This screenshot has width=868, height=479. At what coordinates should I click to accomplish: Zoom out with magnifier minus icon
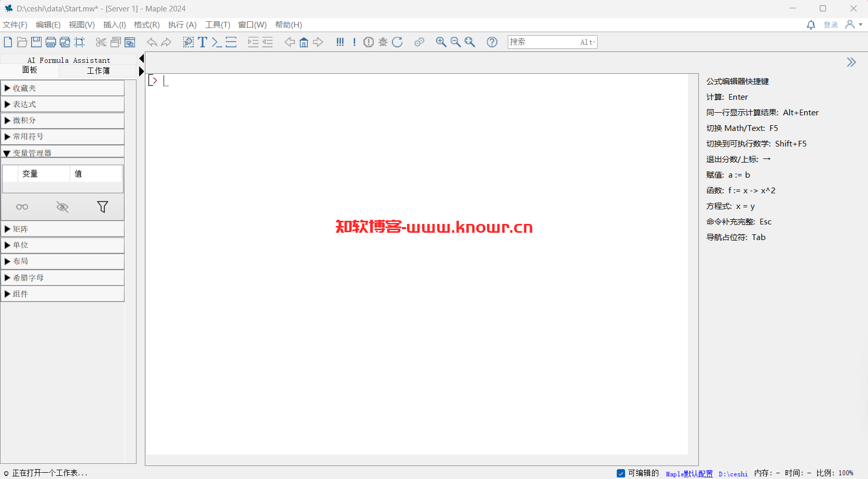click(x=456, y=42)
